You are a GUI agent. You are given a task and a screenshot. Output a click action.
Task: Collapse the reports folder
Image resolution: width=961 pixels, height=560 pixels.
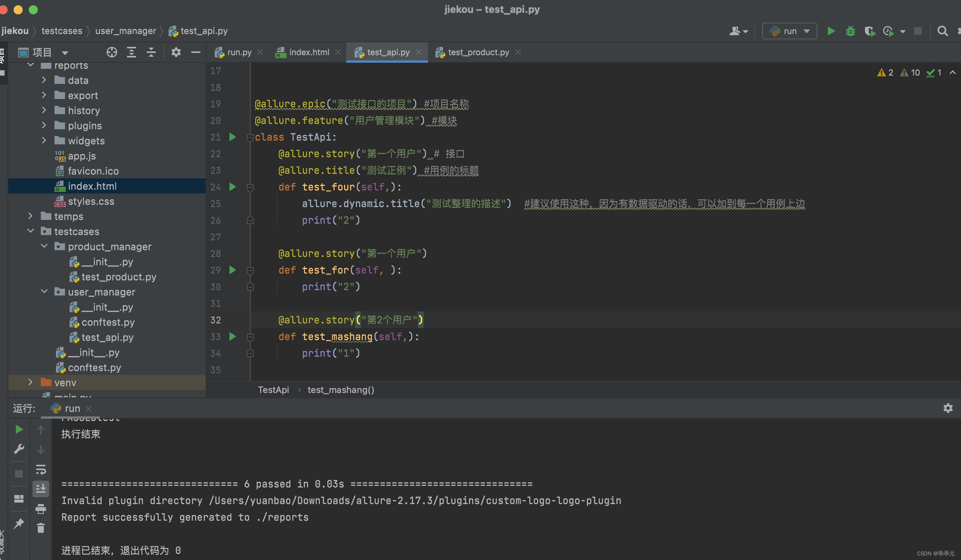[31, 65]
